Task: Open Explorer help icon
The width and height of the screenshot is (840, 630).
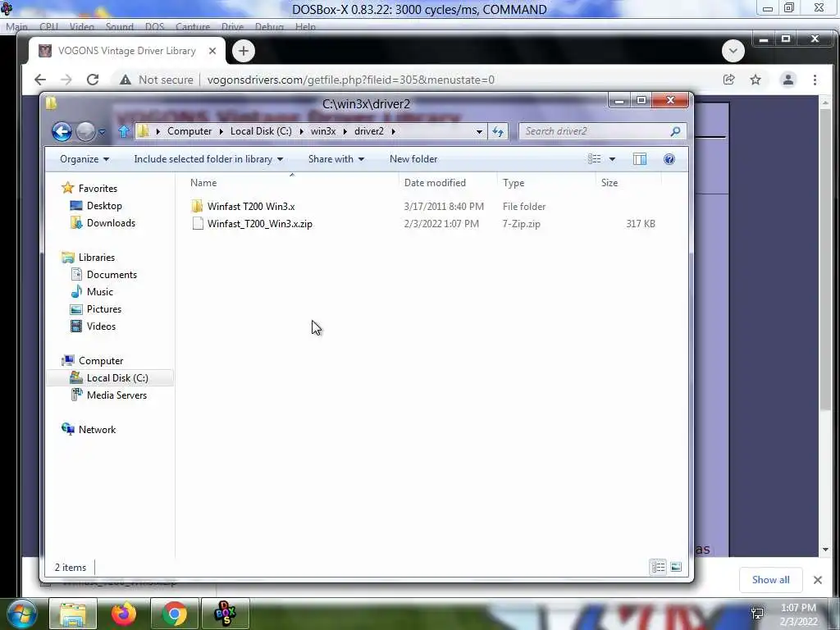Action: pos(669,159)
